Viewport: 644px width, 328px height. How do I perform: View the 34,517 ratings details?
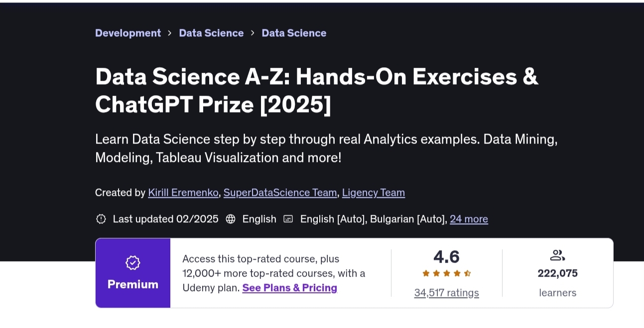click(446, 293)
